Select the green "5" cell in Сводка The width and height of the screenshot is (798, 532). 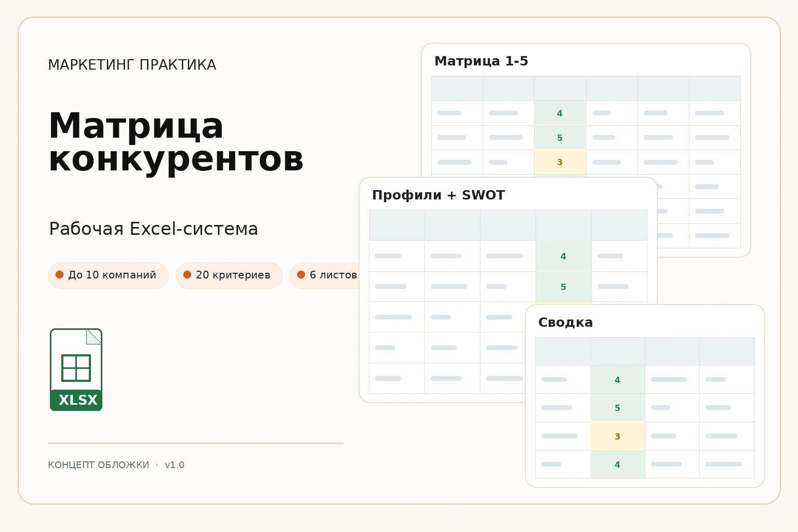pos(618,408)
